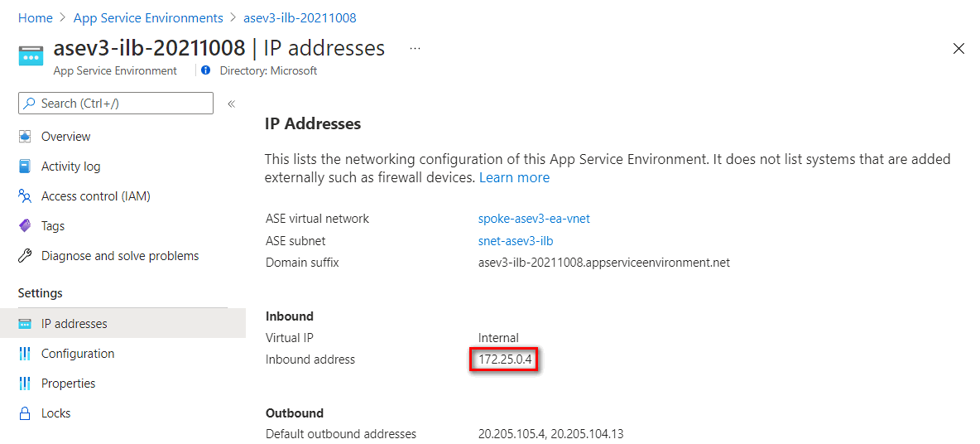Follow the Learn more link
The image size is (980, 444).
click(514, 177)
